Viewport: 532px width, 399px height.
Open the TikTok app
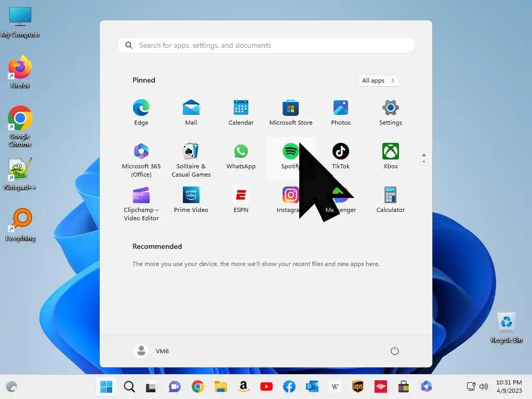[x=341, y=156]
